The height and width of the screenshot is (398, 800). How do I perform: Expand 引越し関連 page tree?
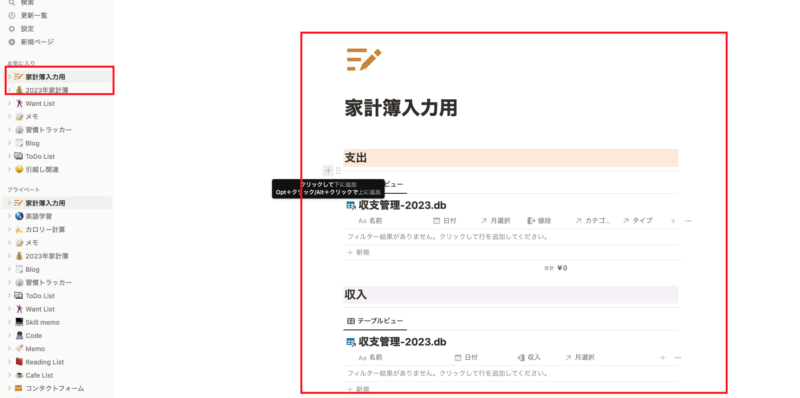(x=9, y=170)
